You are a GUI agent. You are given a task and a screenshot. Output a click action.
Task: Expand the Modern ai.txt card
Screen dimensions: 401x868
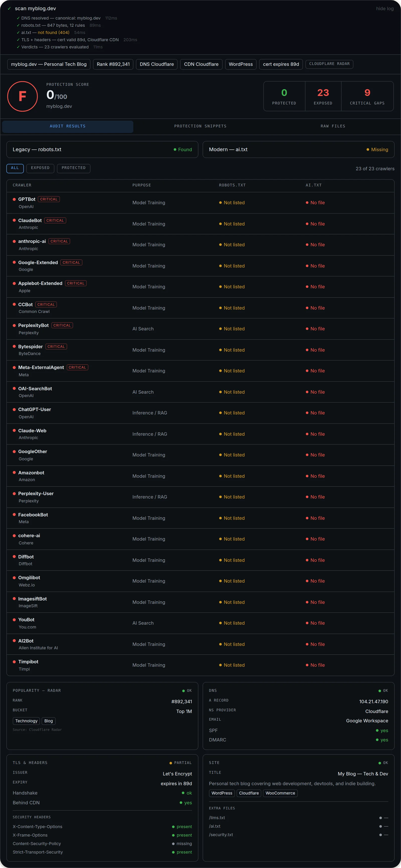tap(298, 150)
